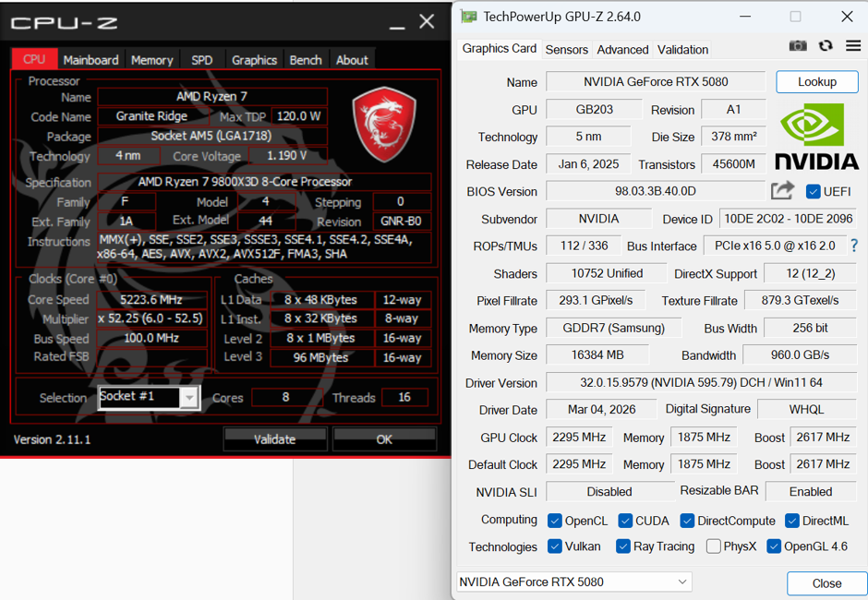Select the CPU tab in CPU-Z
Image resolution: width=868 pixels, height=600 pixels.
pos(34,59)
